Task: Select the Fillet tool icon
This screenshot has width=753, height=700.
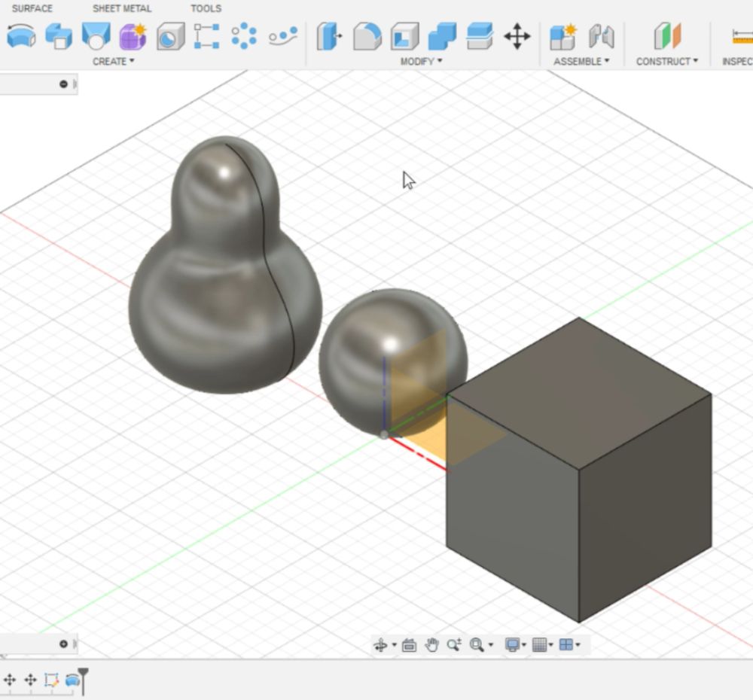Action: 367,36
